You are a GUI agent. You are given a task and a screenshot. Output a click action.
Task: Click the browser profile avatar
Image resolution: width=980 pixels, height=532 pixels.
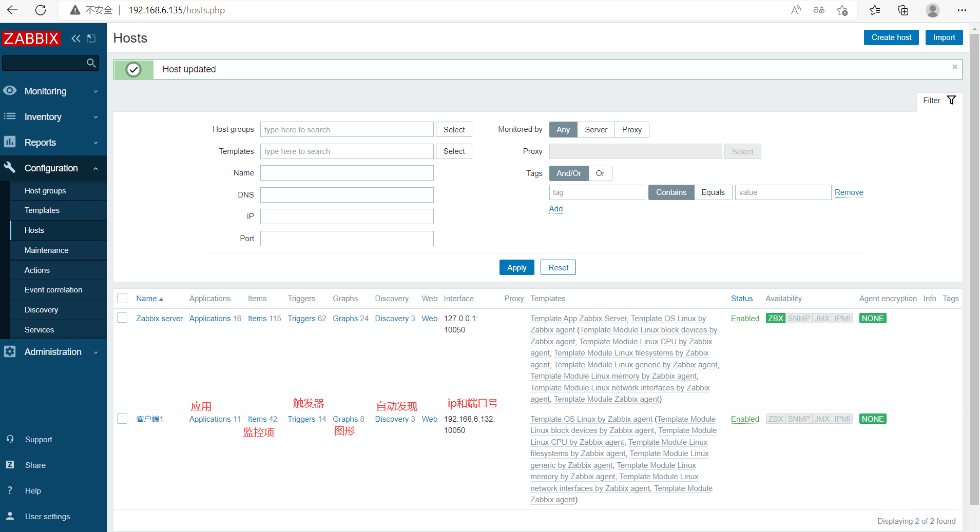[933, 10]
